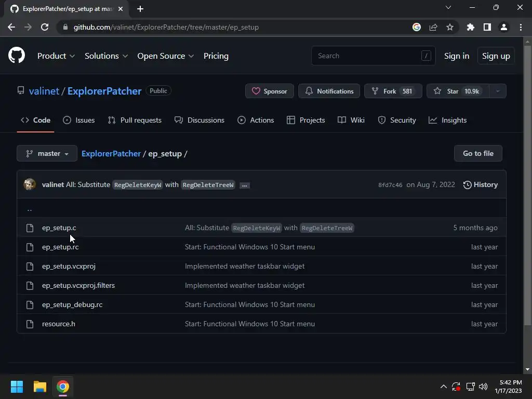Screen dimensions: 532x399
Task: Open File Explorer from the taskbar
Action: (x=39, y=387)
